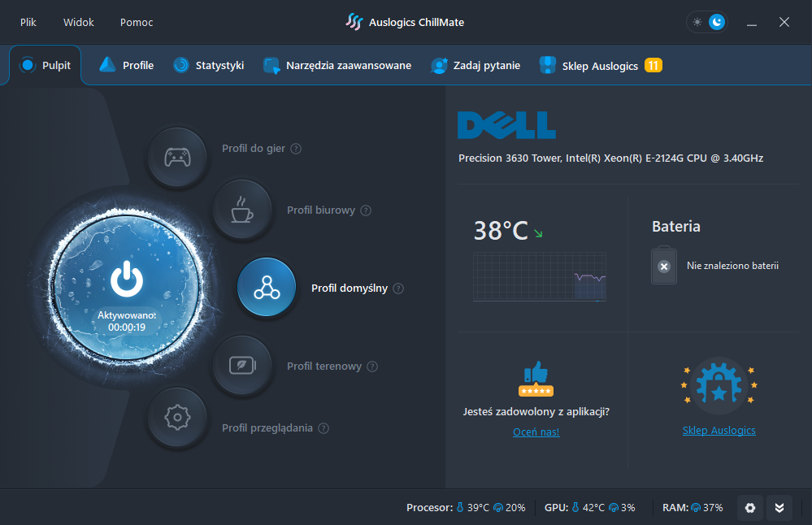The image size is (812, 525).
Task: Show help for Profil do gier
Action: (x=296, y=149)
